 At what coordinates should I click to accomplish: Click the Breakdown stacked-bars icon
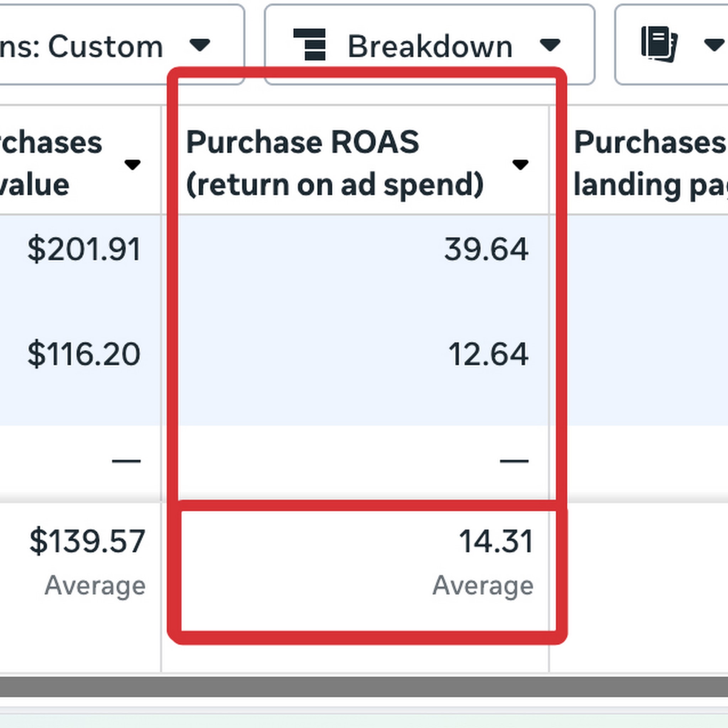[x=309, y=44]
